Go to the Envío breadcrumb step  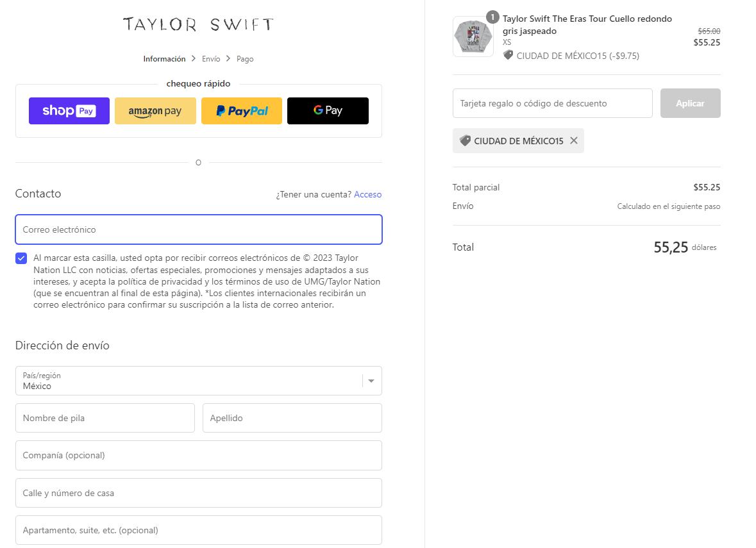pyautogui.click(x=211, y=58)
